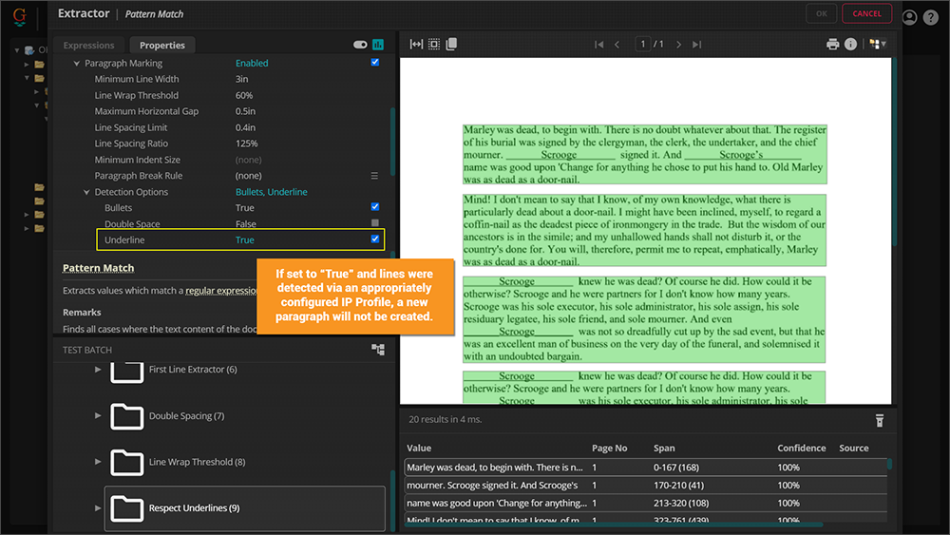Click the page number input field
950x535 pixels.
pos(643,44)
